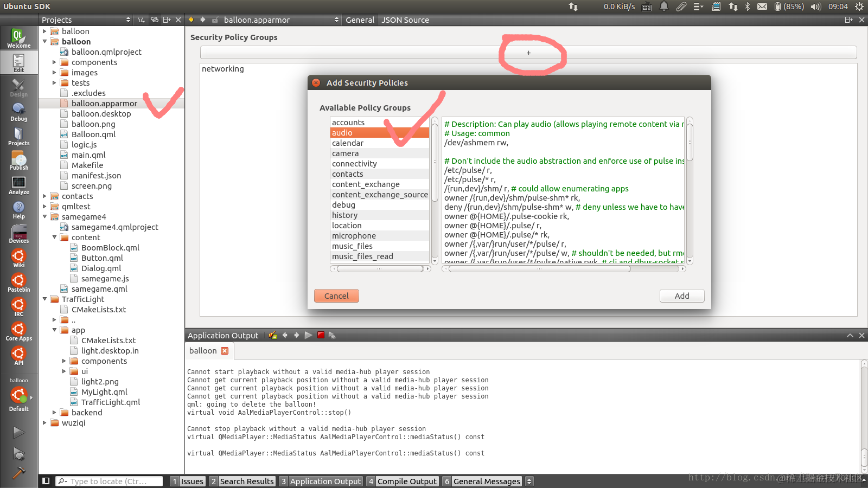Select the microphone policy group

click(380, 236)
